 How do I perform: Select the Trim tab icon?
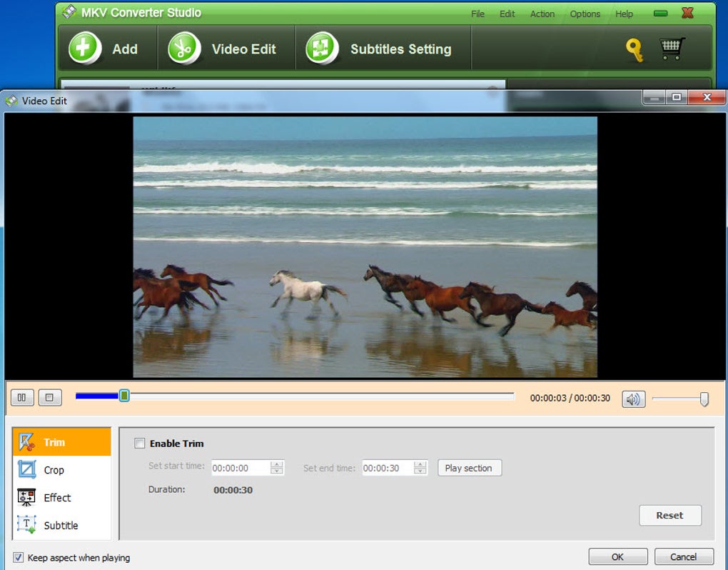(26, 441)
